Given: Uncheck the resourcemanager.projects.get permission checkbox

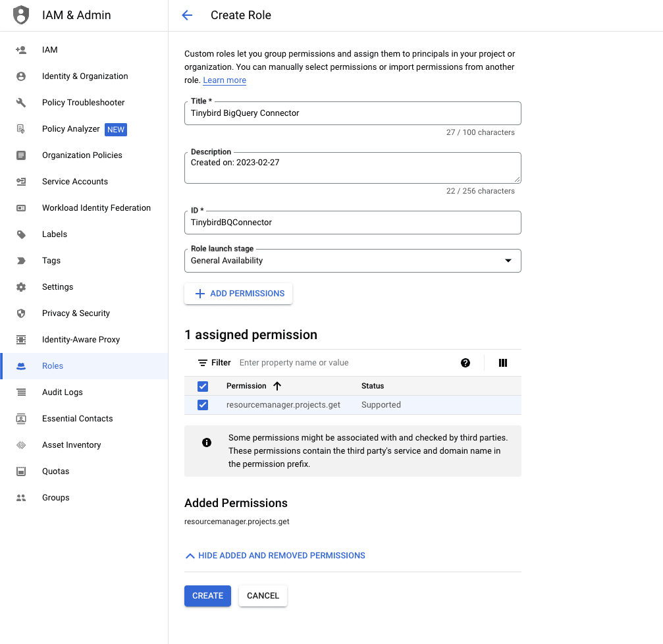Looking at the screenshot, I should pos(203,405).
